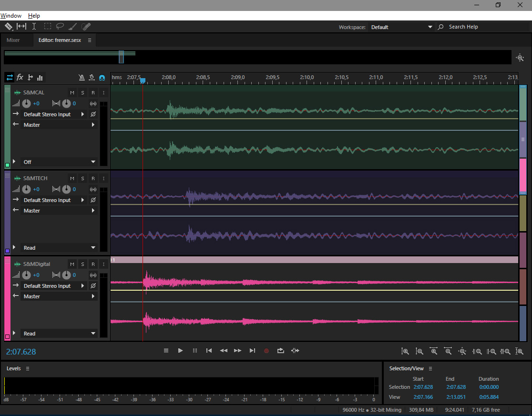532x416 pixels.
Task: Open the Workspace Default dropdown
Action: click(x=401, y=27)
